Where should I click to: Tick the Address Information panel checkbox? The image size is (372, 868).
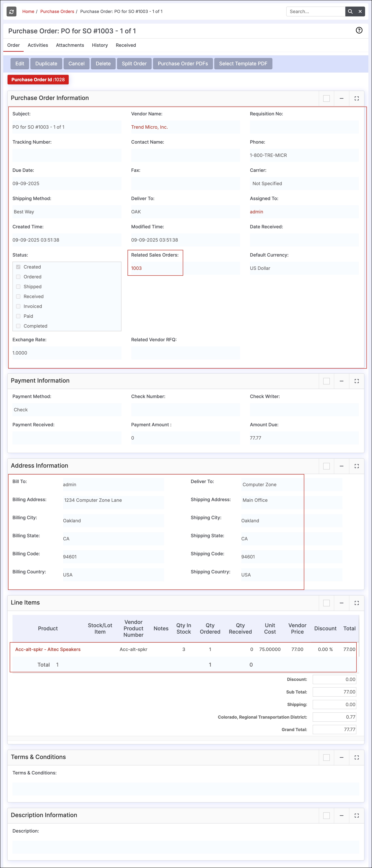coord(326,466)
